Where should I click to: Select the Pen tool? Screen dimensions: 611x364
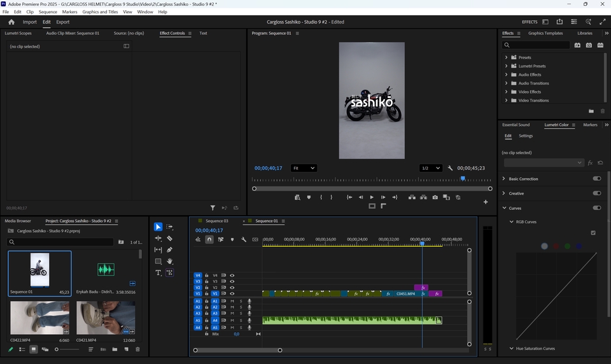(169, 249)
